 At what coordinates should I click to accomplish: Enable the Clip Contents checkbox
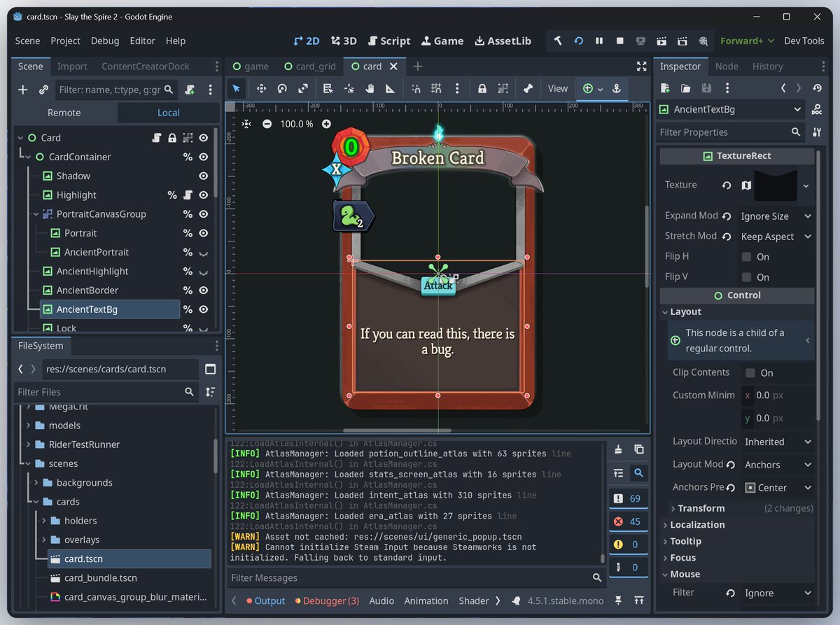coord(750,373)
